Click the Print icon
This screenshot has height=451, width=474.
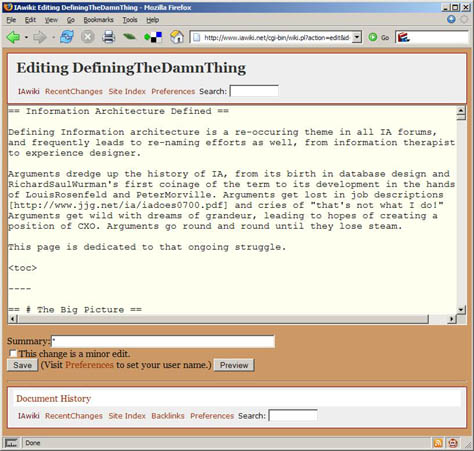tap(108, 37)
